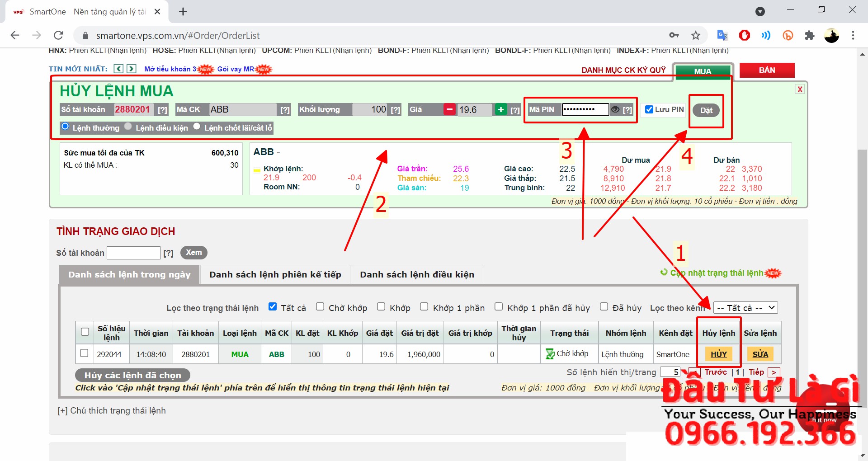Reload the SmartOne page
868x461 pixels.
pos(58,35)
